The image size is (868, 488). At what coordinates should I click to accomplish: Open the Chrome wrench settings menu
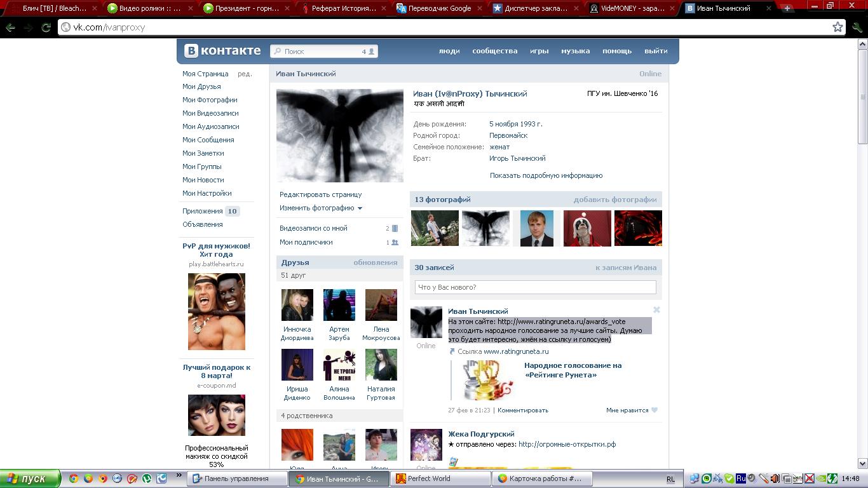[857, 27]
